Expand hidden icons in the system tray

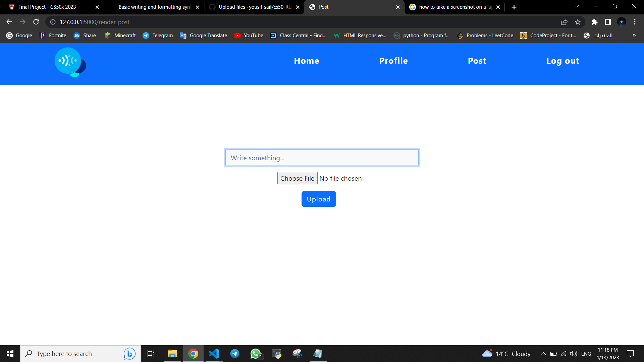tap(543, 353)
